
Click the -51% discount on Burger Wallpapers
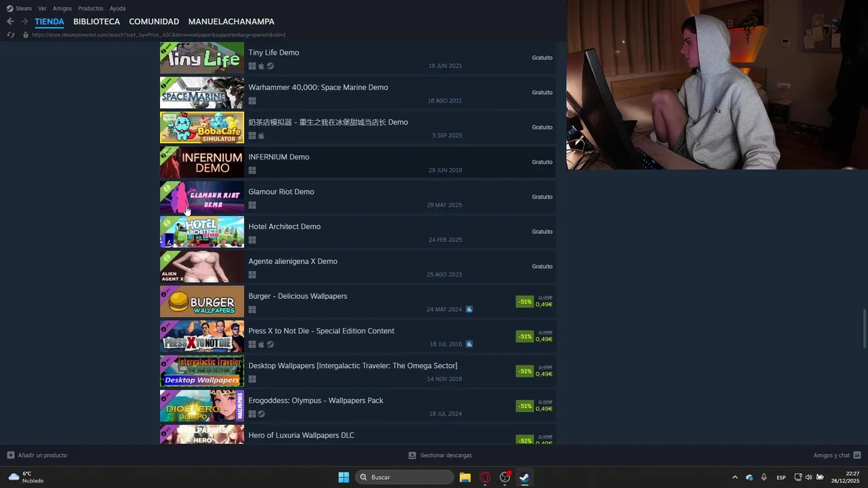[525, 302]
